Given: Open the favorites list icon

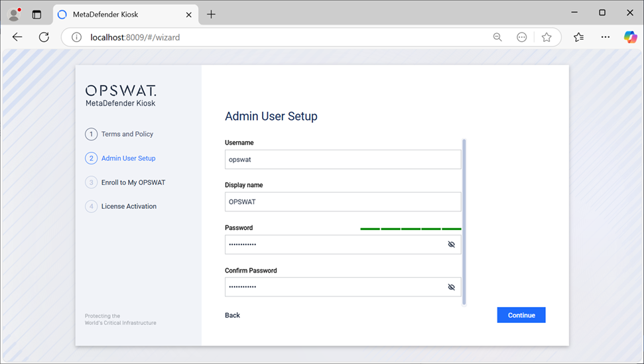Looking at the screenshot, I should (x=579, y=38).
